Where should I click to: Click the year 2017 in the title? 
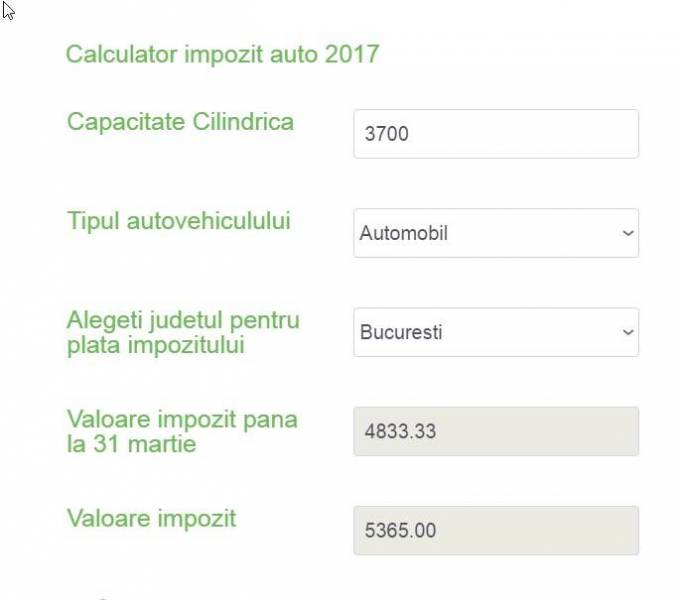coord(352,54)
